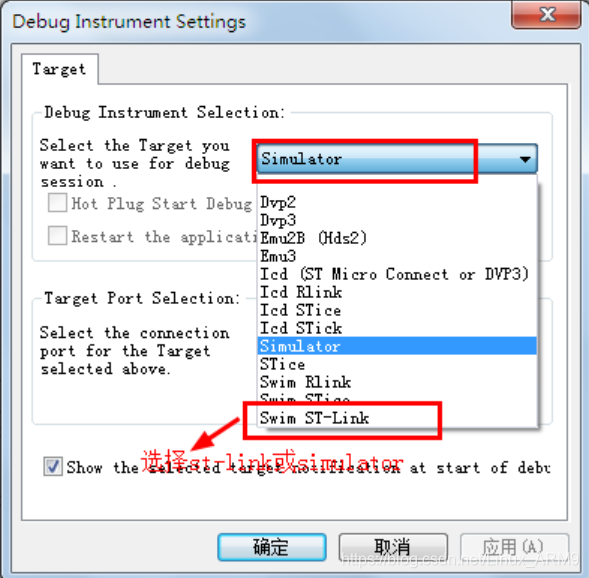Uncheck Show the selected target notification
Viewport: 589px width, 578px height.
(x=53, y=467)
